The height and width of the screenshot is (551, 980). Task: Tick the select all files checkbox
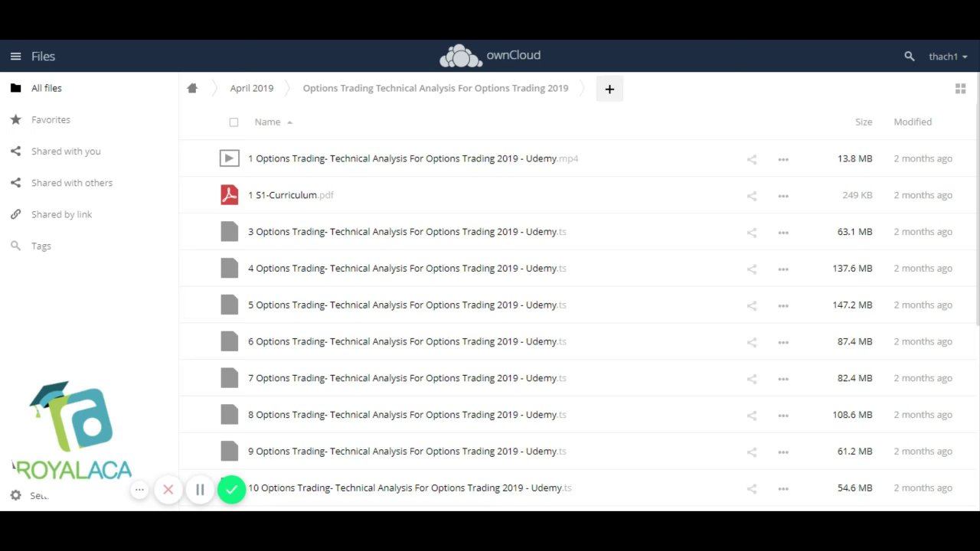click(x=234, y=122)
